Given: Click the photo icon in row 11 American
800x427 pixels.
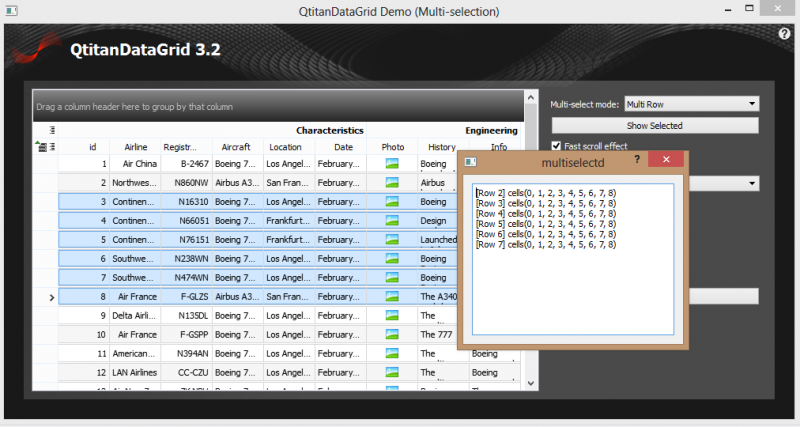Looking at the screenshot, I should tap(392, 353).
